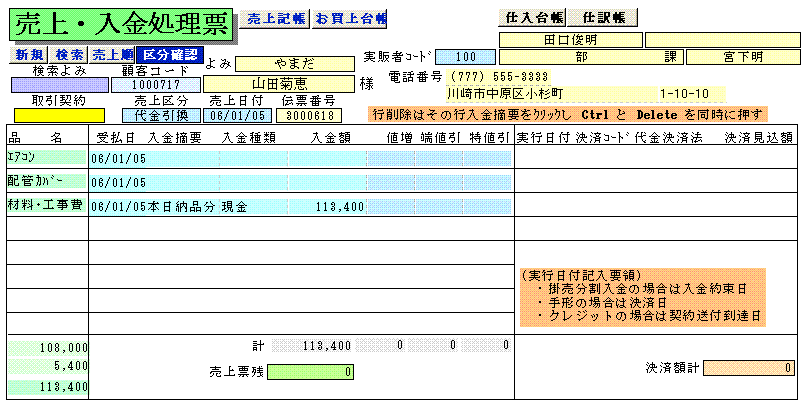
Task: Select the 材料・工事費 product row
Action: tap(47, 206)
